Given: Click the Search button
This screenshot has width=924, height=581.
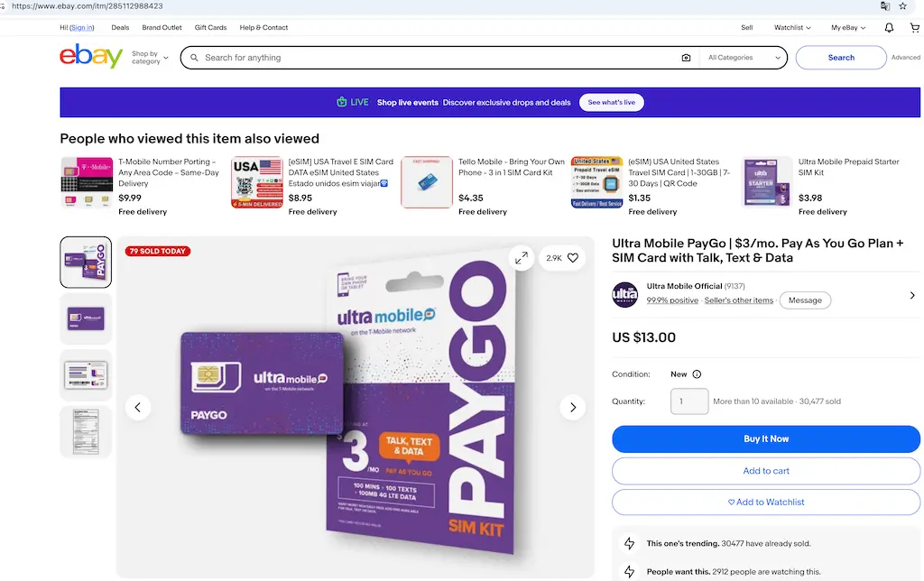Looking at the screenshot, I should coord(841,58).
